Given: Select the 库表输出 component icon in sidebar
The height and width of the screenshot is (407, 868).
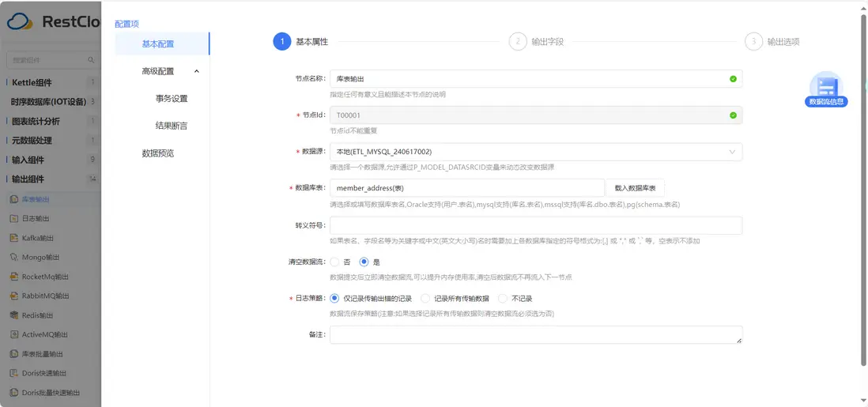Looking at the screenshot, I should point(15,199).
